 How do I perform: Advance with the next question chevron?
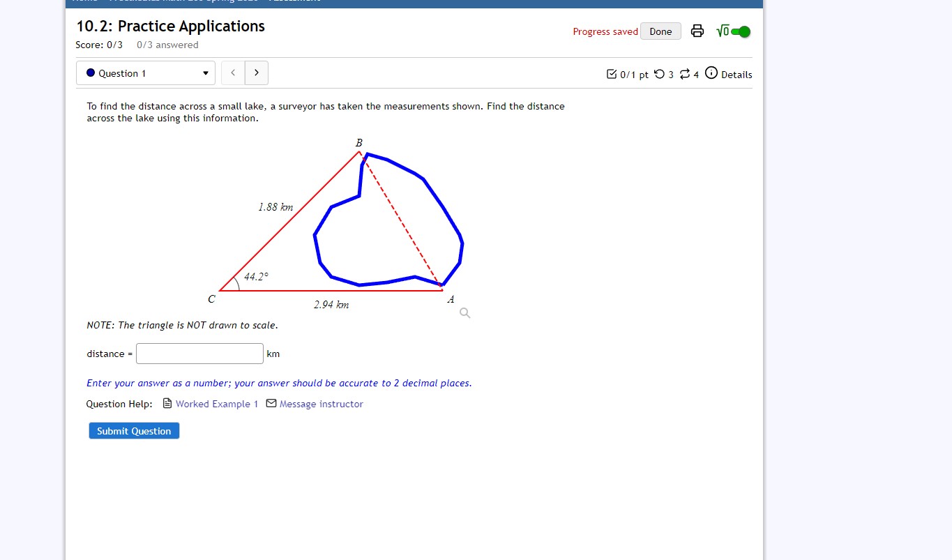click(256, 73)
